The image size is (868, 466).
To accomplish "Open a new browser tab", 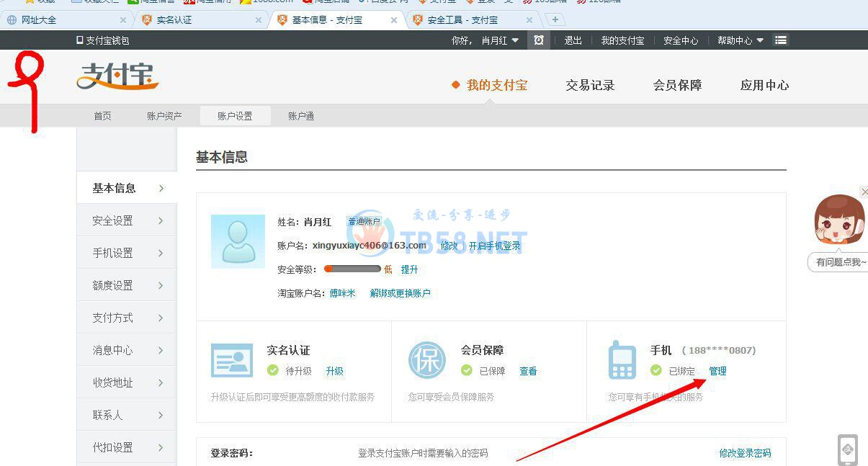I will pyautogui.click(x=555, y=19).
